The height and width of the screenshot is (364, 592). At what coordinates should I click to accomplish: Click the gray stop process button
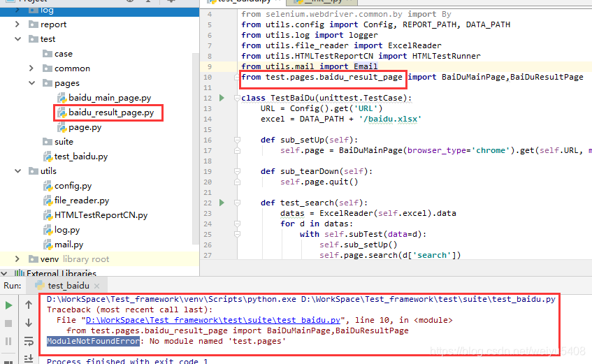coord(8,323)
